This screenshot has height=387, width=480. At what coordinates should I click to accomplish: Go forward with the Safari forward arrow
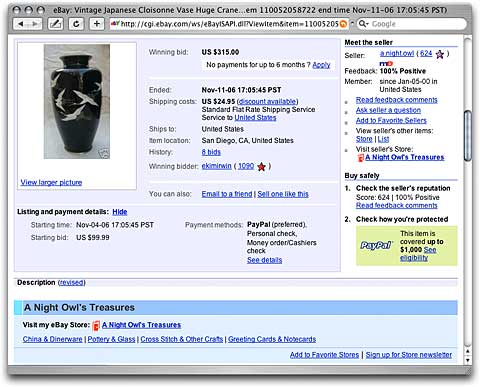coord(35,24)
